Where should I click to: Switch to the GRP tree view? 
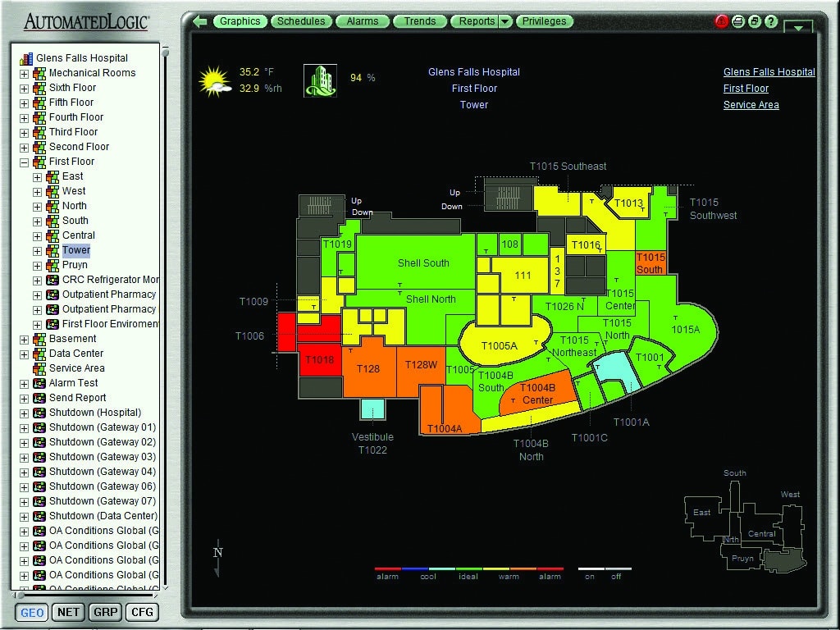point(105,612)
